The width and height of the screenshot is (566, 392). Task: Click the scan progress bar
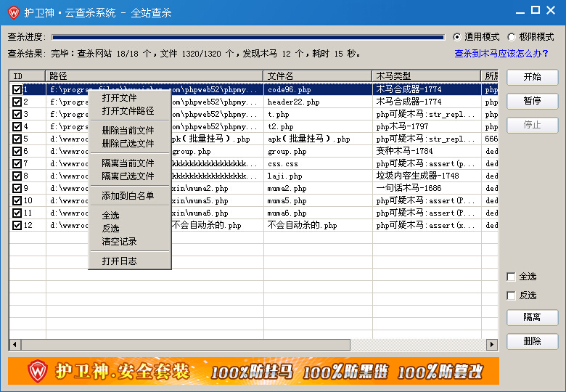248,37
